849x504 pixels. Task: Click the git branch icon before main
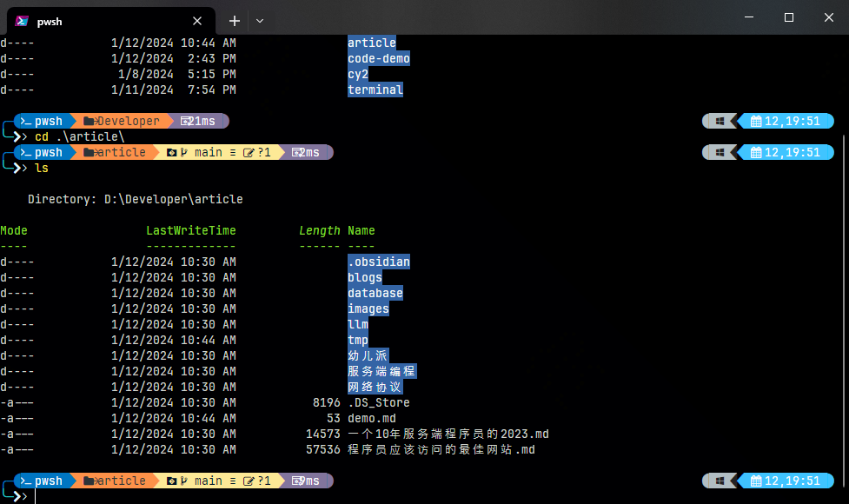pos(184,152)
